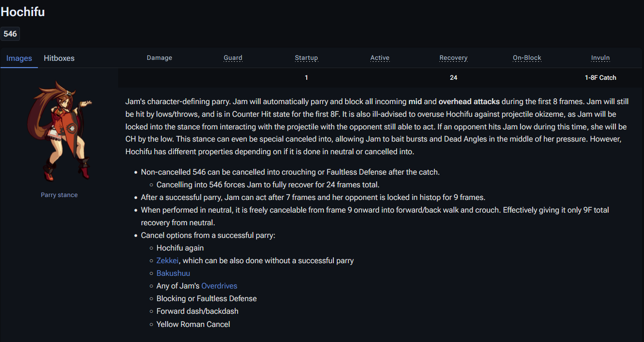
Task: Click the Startup column header
Action: coord(306,58)
